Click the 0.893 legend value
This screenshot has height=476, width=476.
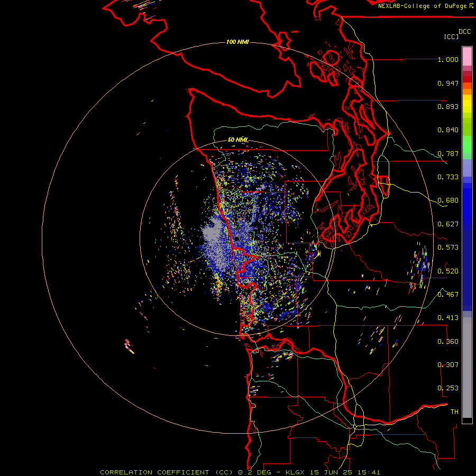448,106
